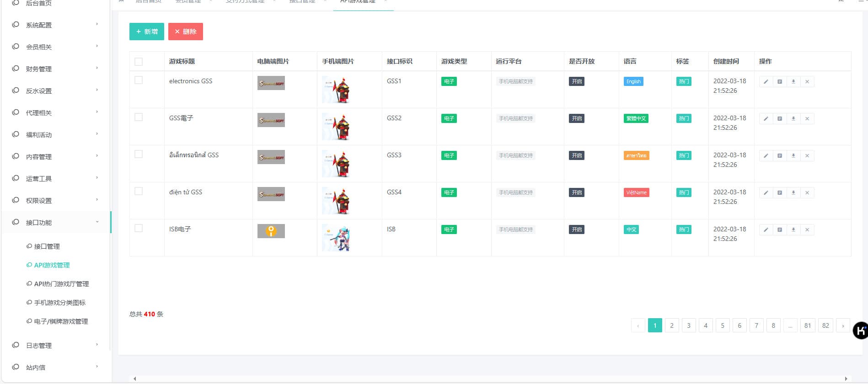Check the select-all checkbox in table header
Viewport: 868px width, 384px height.
(x=139, y=62)
